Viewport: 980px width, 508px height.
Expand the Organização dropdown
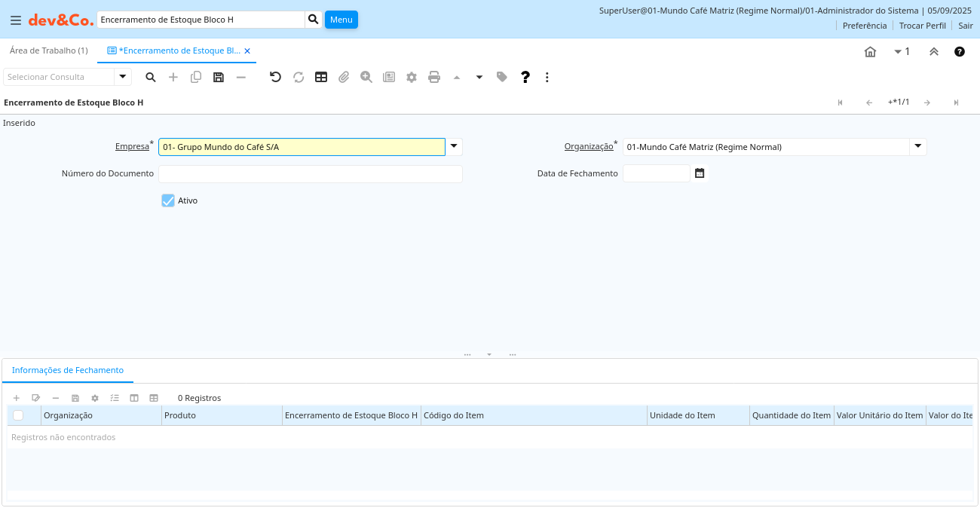coord(917,147)
